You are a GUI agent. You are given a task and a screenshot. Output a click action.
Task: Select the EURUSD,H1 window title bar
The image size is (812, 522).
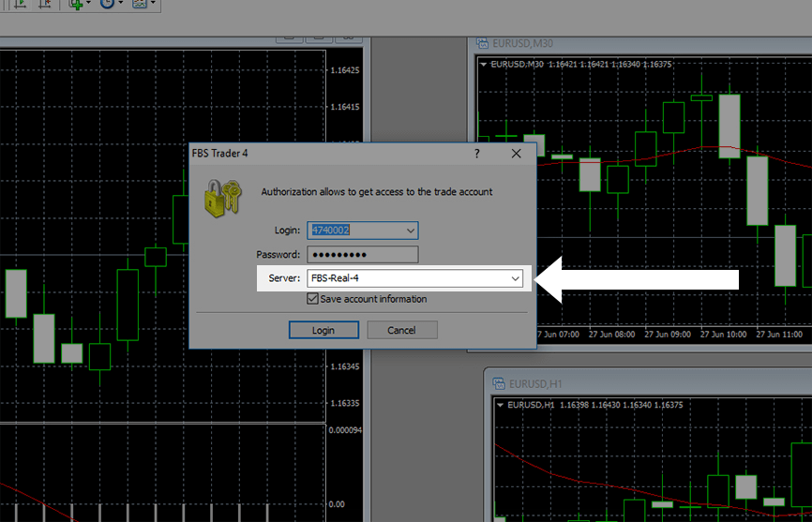(x=649, y=383)
